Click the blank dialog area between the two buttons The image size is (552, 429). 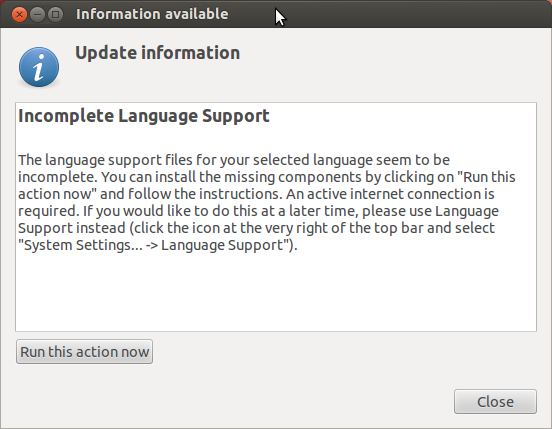(x=303, y=378)
